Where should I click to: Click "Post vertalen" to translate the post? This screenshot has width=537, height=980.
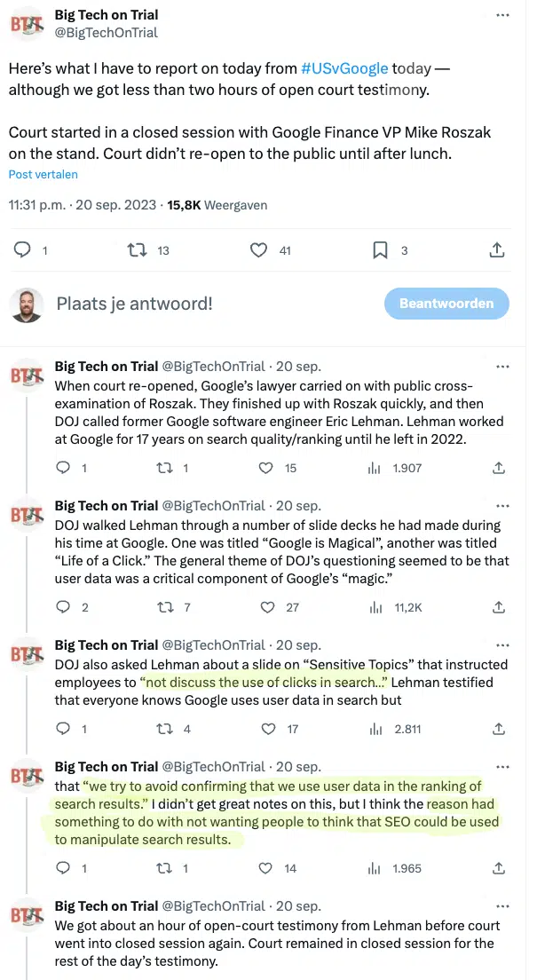pyautogui.click(x=43, y=175)
